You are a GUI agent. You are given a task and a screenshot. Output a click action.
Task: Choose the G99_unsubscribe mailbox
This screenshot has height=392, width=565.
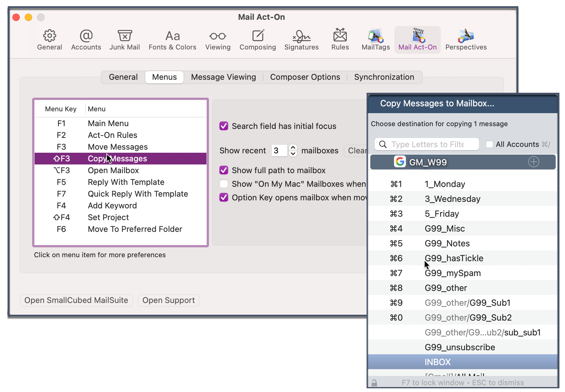point(463,347)
